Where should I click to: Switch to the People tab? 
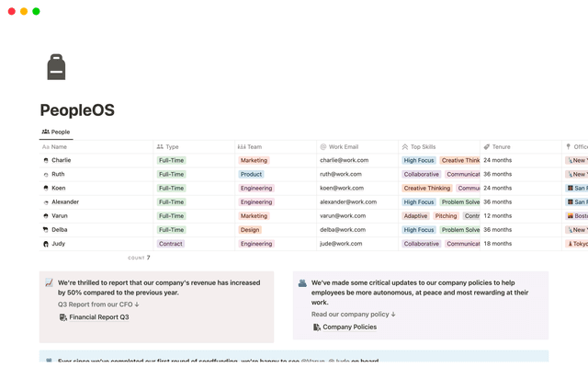(x=55, y=132)
